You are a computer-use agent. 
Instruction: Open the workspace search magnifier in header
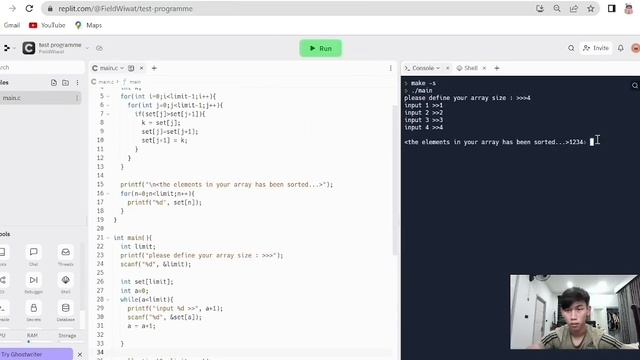tap(571, 48)
